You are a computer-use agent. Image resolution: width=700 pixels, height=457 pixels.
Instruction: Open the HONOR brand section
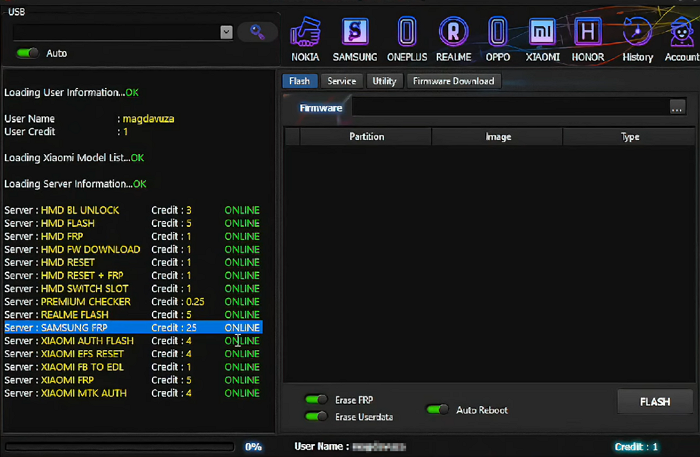click(x=588, y=39)
